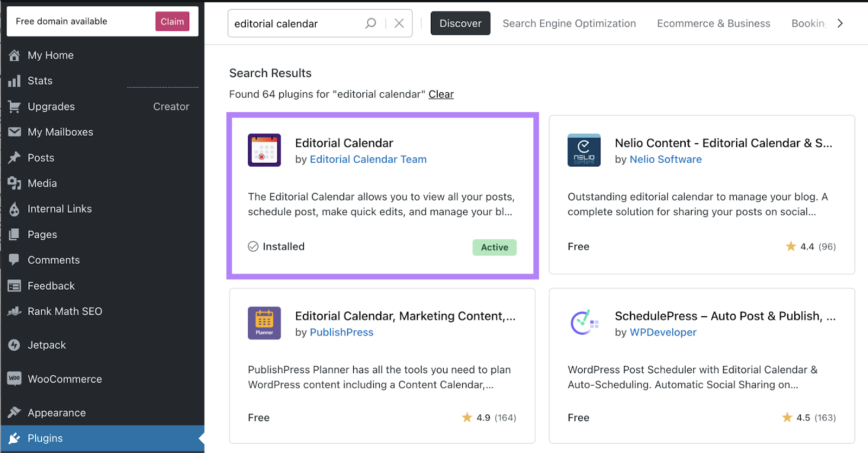Open the Appearance menu
Screen dimensions: 868x453
[56, 413]
